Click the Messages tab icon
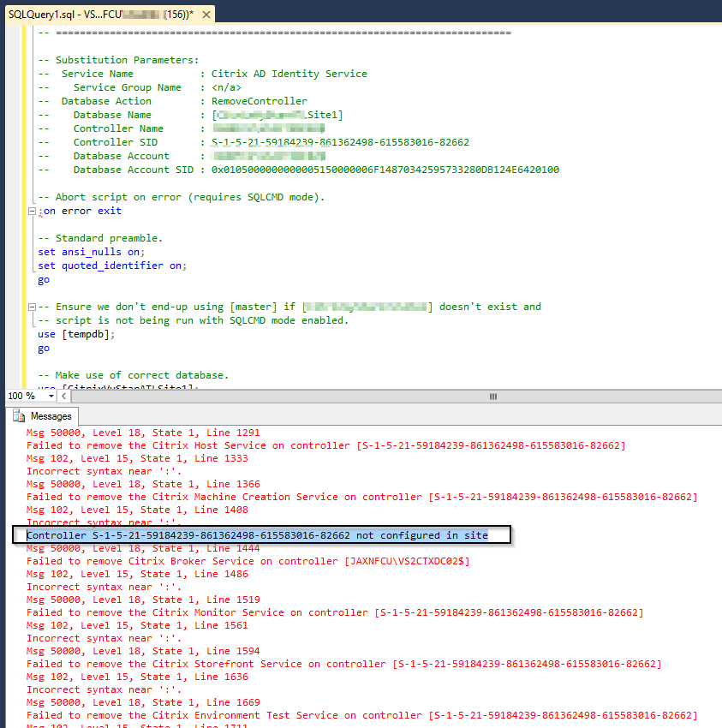This screenshot has height=728, width=722. (19, 416)
